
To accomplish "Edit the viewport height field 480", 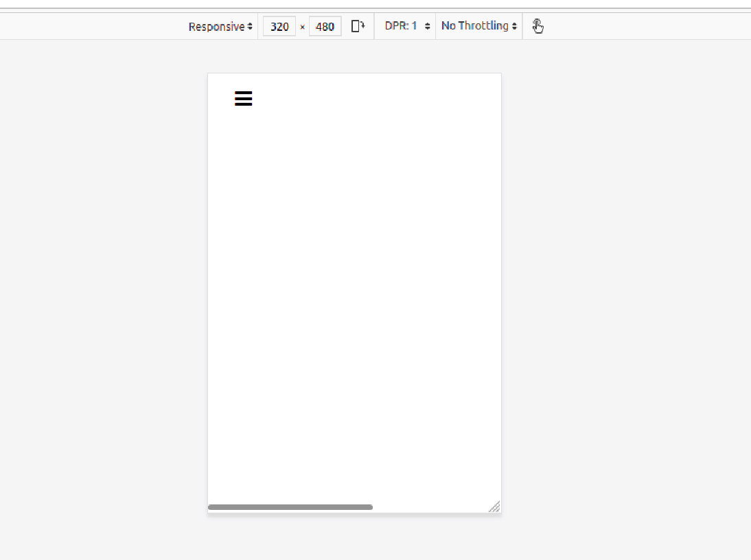I will pyautogui.click(x=325, y=26).
